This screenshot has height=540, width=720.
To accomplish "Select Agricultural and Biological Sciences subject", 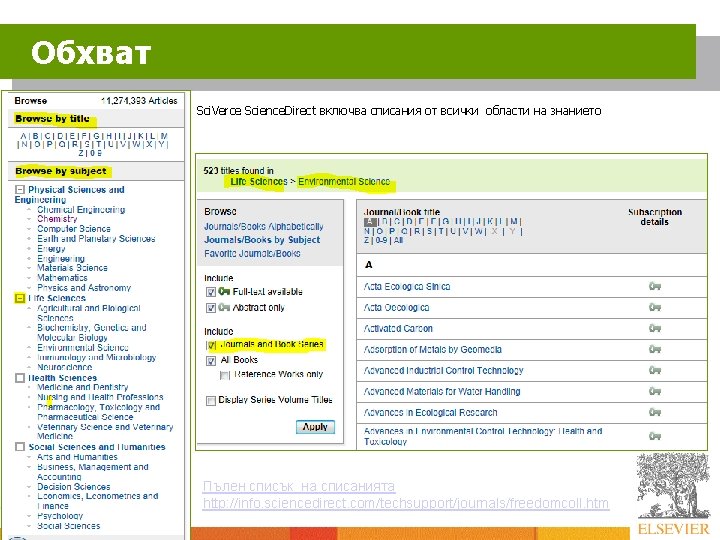I will tap(89, 313).
